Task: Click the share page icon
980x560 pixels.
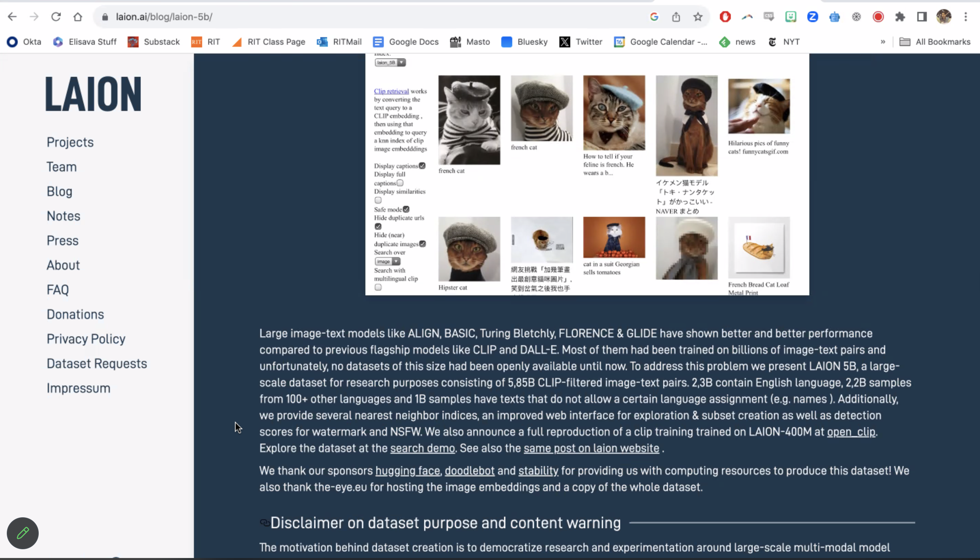Action: [676, 17]
